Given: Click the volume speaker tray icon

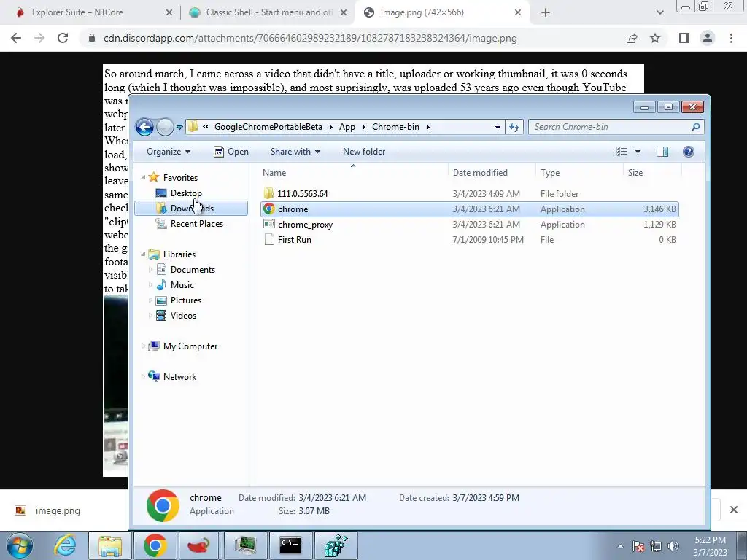Looking at the screenshot, I should pyautogui.click(x=673, y=546).
